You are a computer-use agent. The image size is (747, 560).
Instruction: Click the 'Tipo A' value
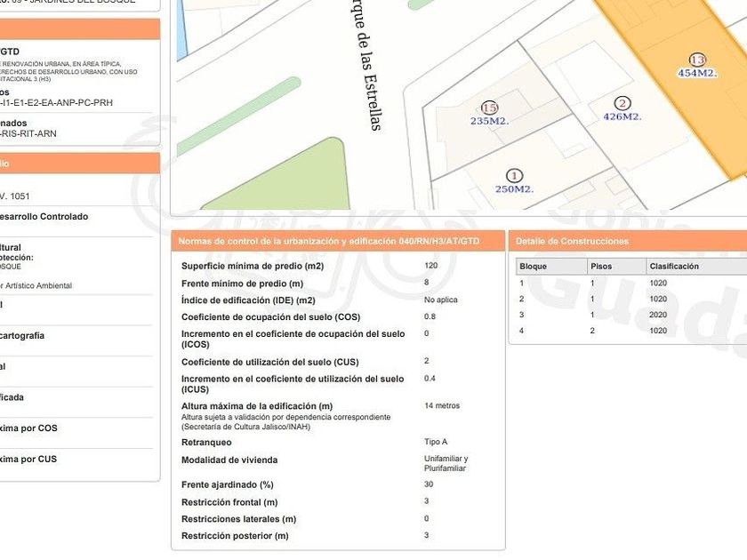(436, 442)
